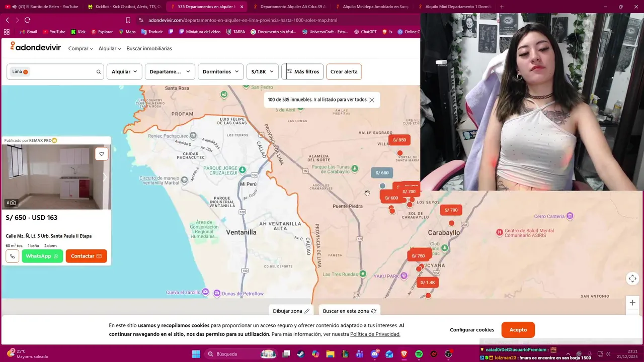The image size is (644, 362).
Task: Click the address bar URL
Action: pyautogui.click(x=243, y=20)
